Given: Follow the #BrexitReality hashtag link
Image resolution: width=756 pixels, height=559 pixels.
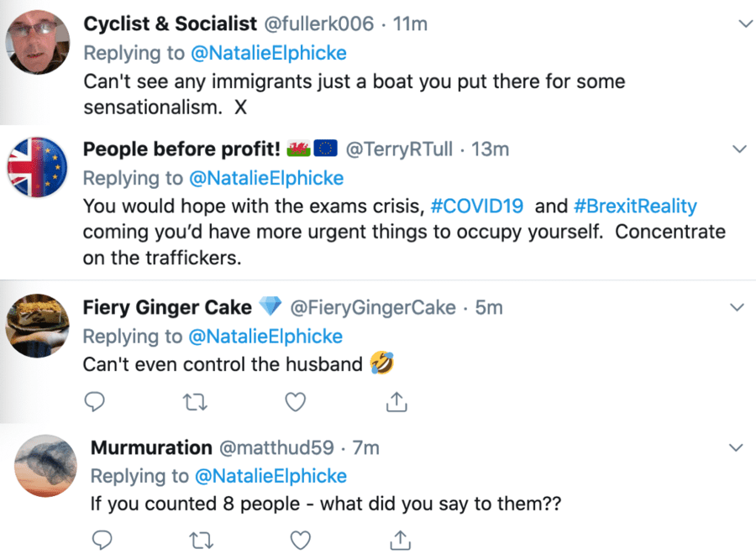Looking at the screenshot, I should 635,206.
